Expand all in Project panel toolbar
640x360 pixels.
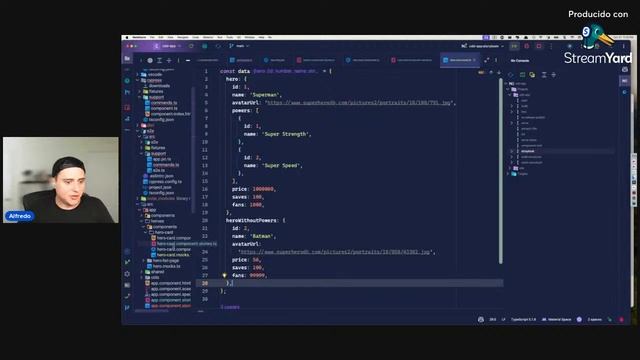point(160,60)
